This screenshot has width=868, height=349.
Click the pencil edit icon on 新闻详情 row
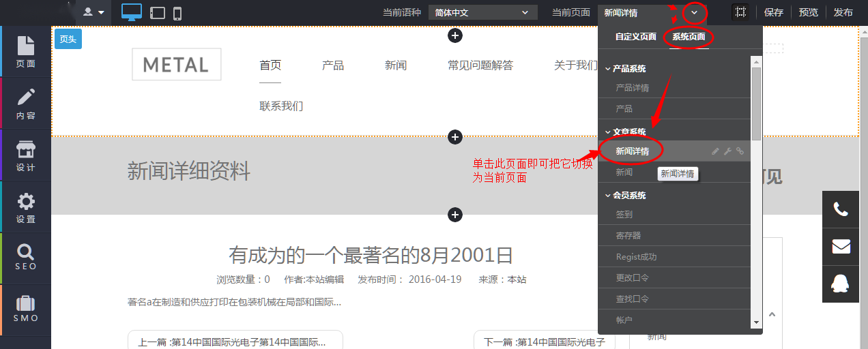tap(715, 151)
